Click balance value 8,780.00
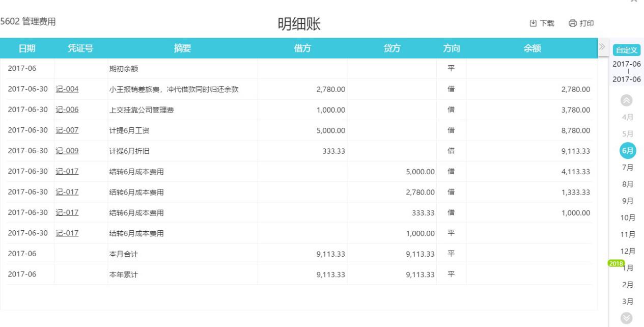This screenshot has height=327, width=644. [576, 130]
